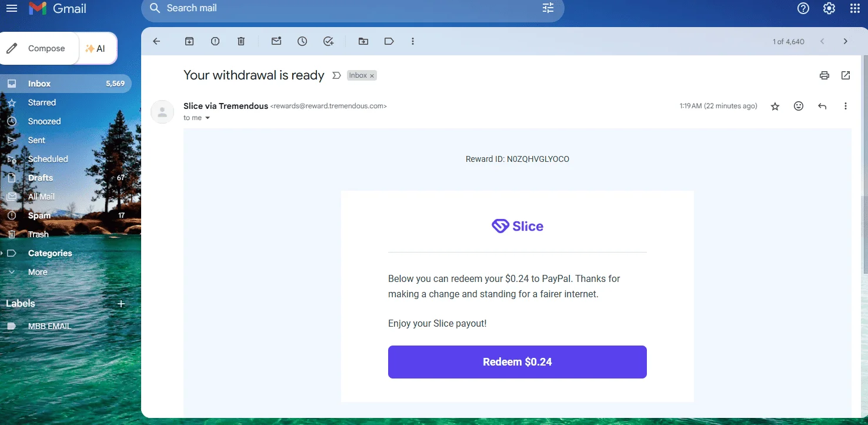Create a new label with plus icon
The width and height of the screenshot is (868, 425).
pos(121,304)
